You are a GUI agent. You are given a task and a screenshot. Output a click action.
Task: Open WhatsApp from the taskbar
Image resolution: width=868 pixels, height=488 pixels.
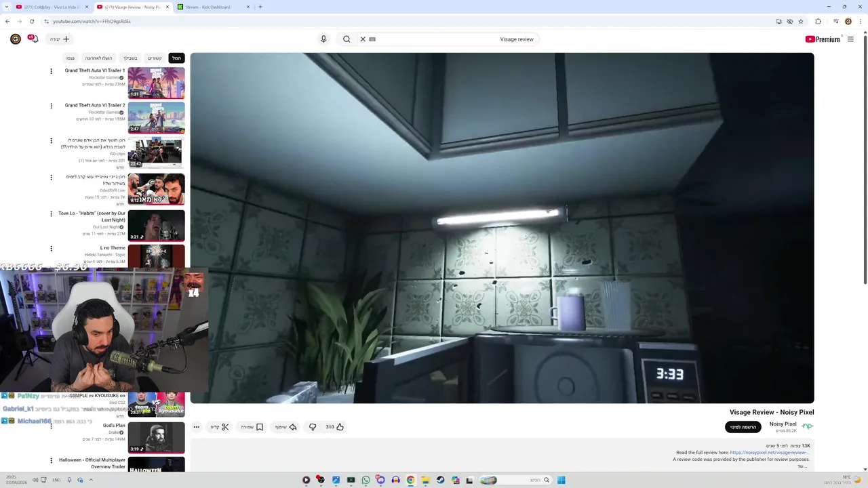(366, 480)
